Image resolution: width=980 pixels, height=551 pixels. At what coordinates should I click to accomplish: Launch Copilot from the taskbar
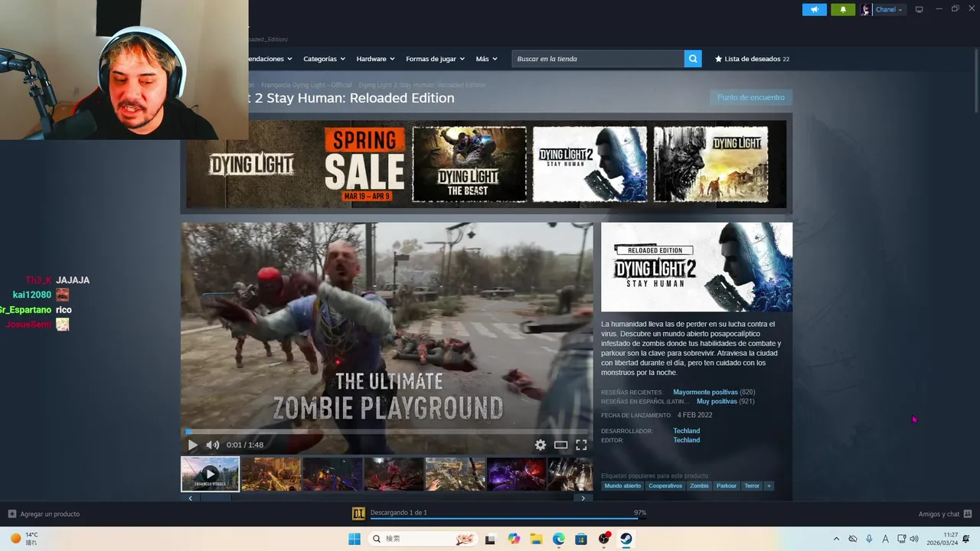pos(514,539)
